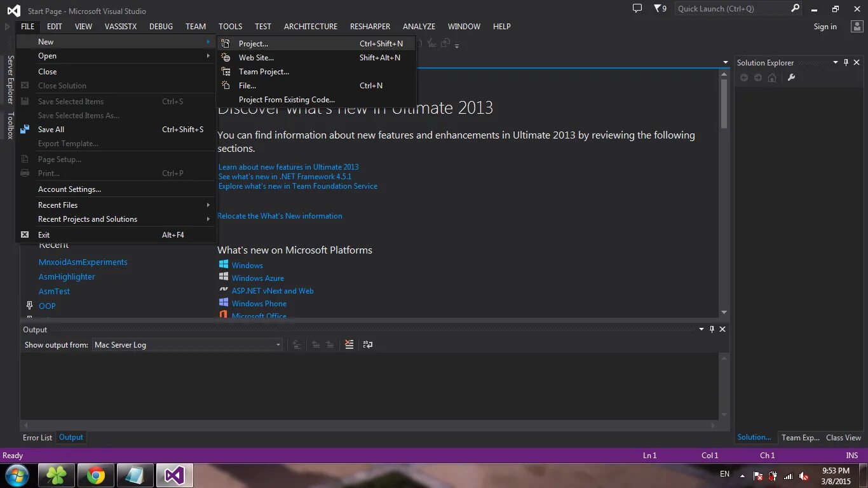Open the VASSISTX menu
868x488 pixels.
(121, 26)
